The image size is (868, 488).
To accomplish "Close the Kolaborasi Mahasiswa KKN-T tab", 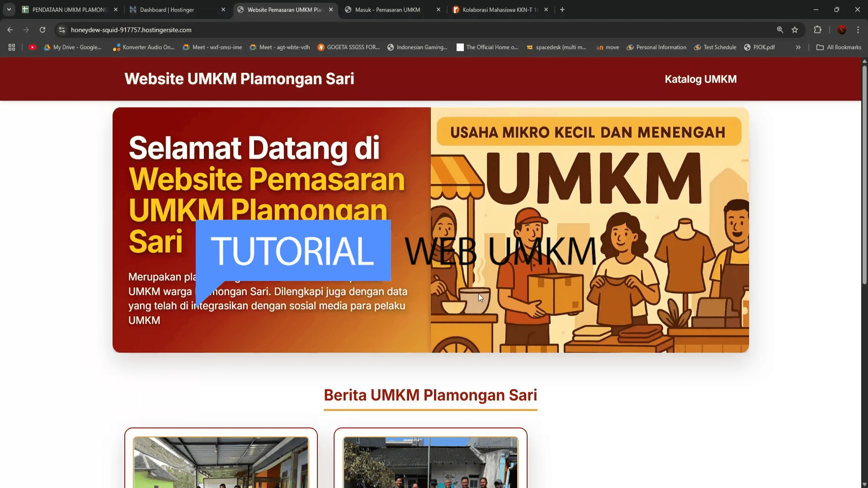I will tap(546, 9).
